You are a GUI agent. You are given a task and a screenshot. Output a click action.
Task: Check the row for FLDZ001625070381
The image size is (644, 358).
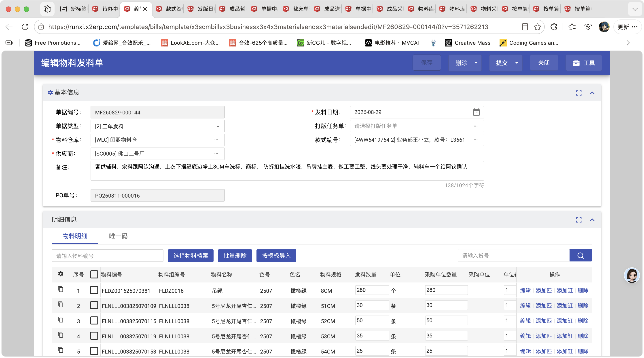pos(94,290)
